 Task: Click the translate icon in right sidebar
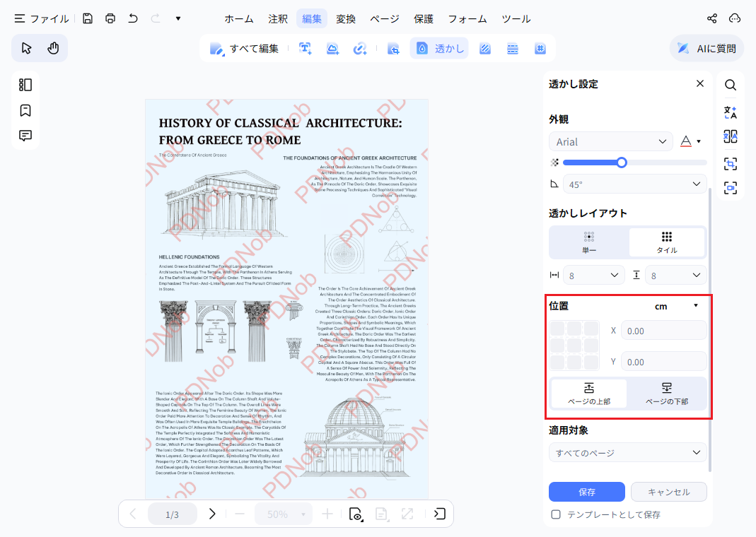731,112
